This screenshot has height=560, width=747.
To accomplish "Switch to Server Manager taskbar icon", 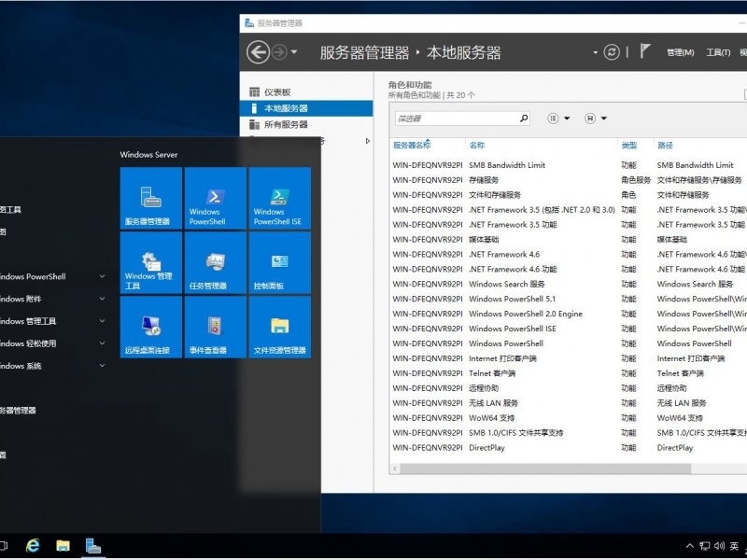I will pyautogui.click(x=93, y=546).
